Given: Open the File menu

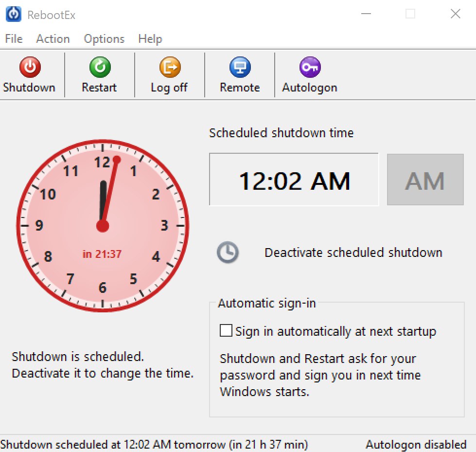Looking at the screenshot, I should pos(14,39).
